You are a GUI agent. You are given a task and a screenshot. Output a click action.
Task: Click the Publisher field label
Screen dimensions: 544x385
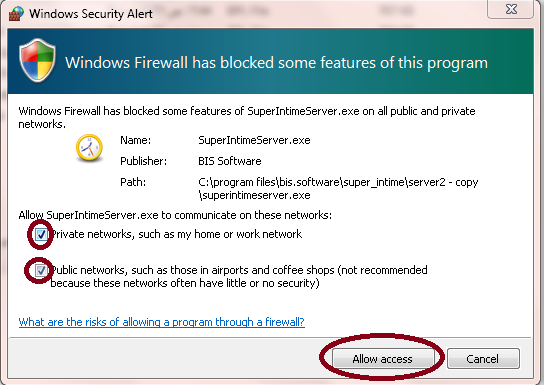(x=143, y=161)
